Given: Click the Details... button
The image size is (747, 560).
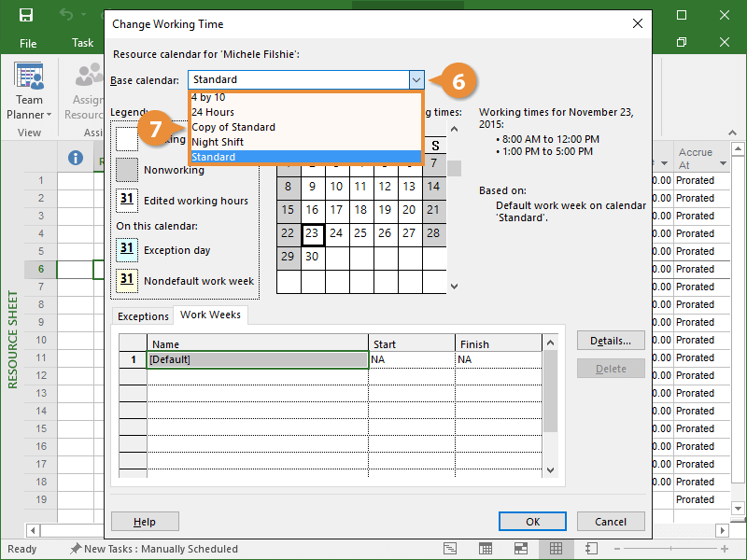Looking at the screenshot, I should click(x=611, y=341).
